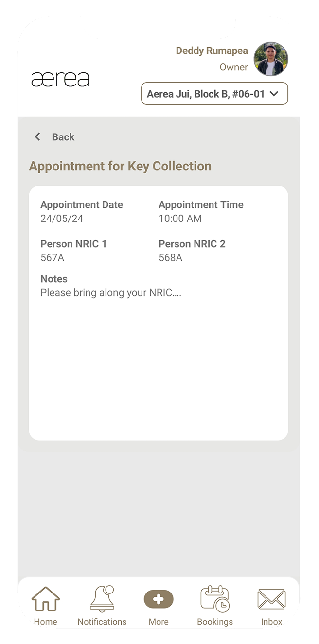
Task: Tap the More plus icon
Action: [x=159, y=599]
